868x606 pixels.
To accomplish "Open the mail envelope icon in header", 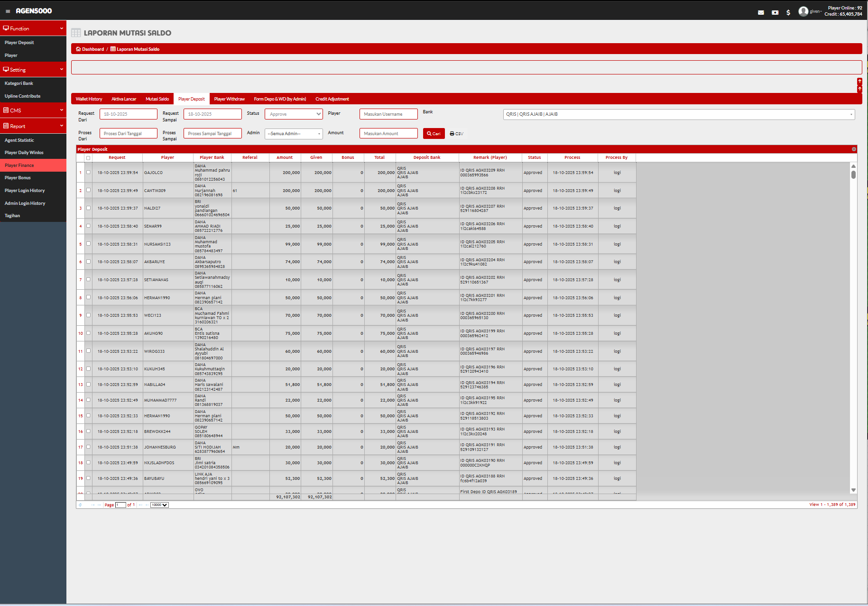I will coord(761,13).
